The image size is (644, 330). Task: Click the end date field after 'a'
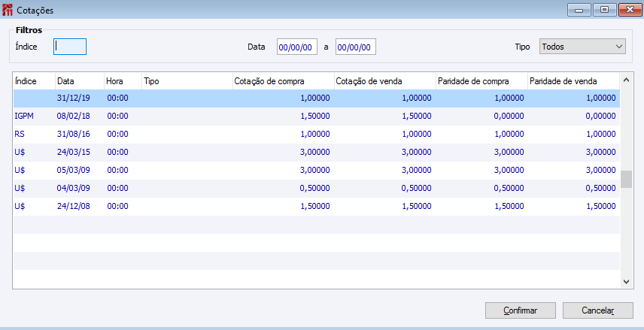point(356,47)
